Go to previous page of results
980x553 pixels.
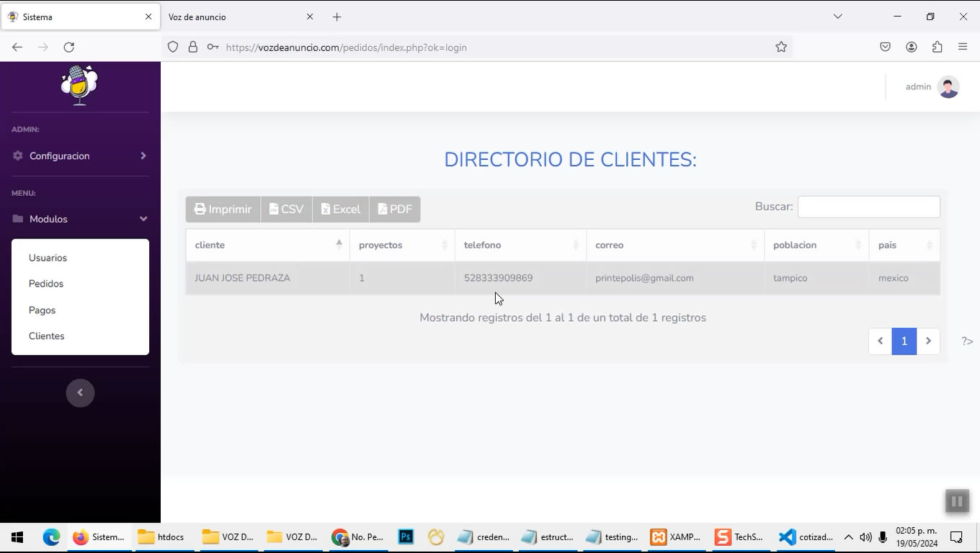coord(880,341)
